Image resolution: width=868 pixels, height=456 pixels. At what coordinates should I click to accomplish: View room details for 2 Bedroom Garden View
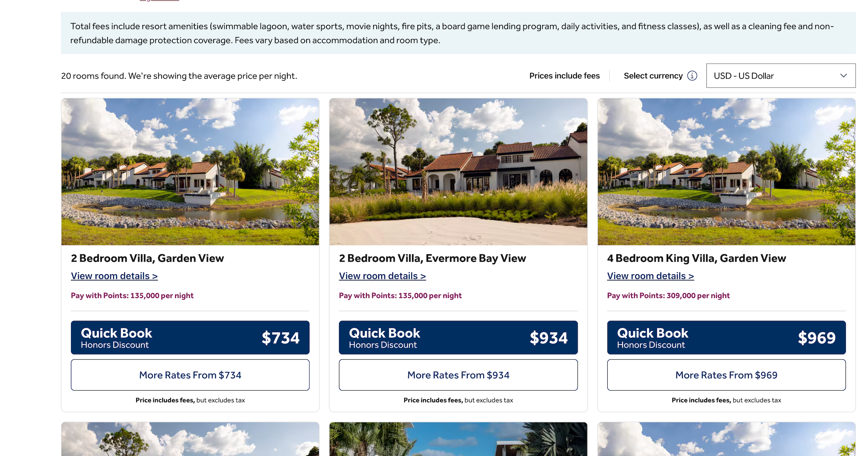pos(114,275)
